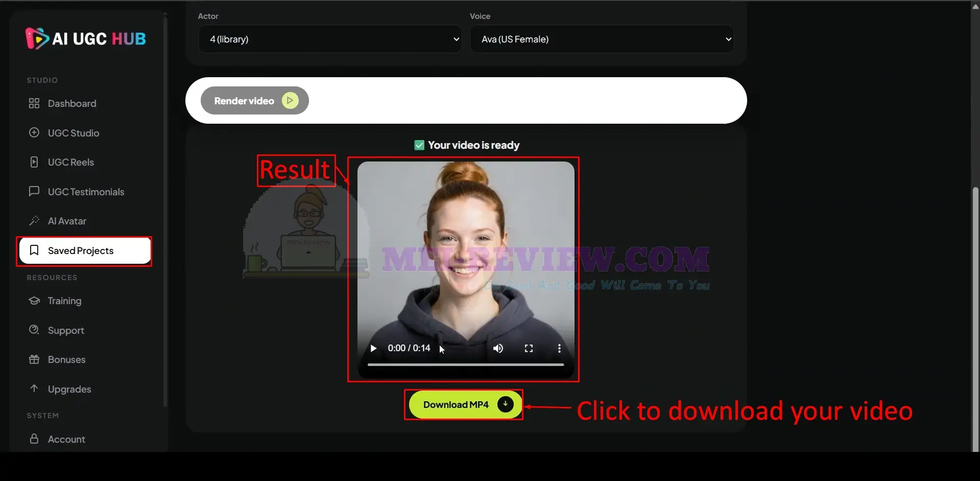Open the Bonuses label in sidebar
The height and width of the screenshot is (481, 980).
pos(67,359)
